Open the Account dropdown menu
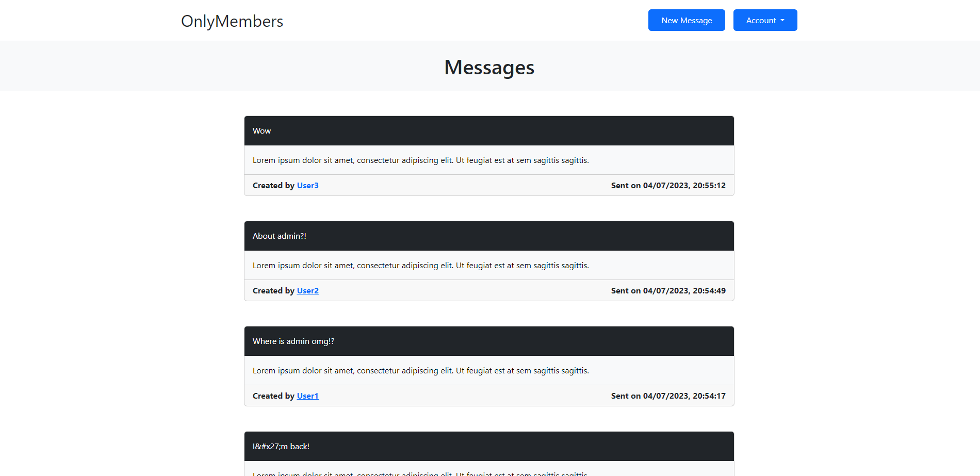This screenshot has height=476, width=980. [x=765, y=20]
